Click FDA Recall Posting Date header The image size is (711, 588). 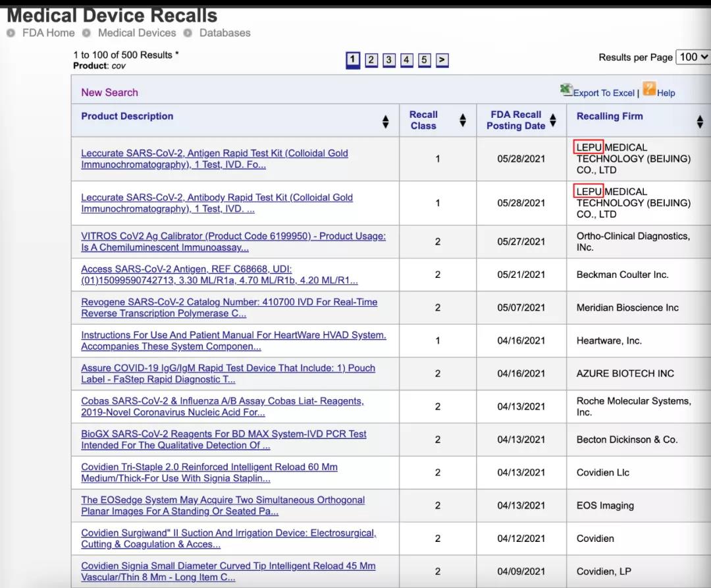[515, 120]
